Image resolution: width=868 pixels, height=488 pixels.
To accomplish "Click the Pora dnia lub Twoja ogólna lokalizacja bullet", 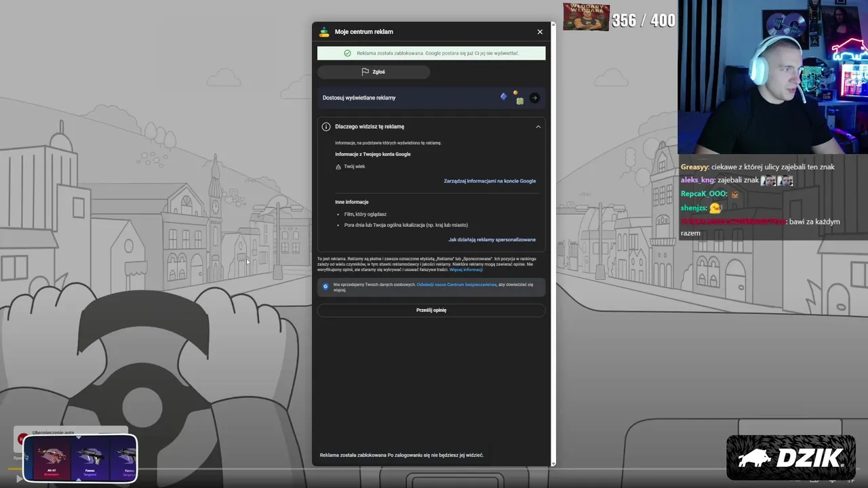I will [406, 225].
